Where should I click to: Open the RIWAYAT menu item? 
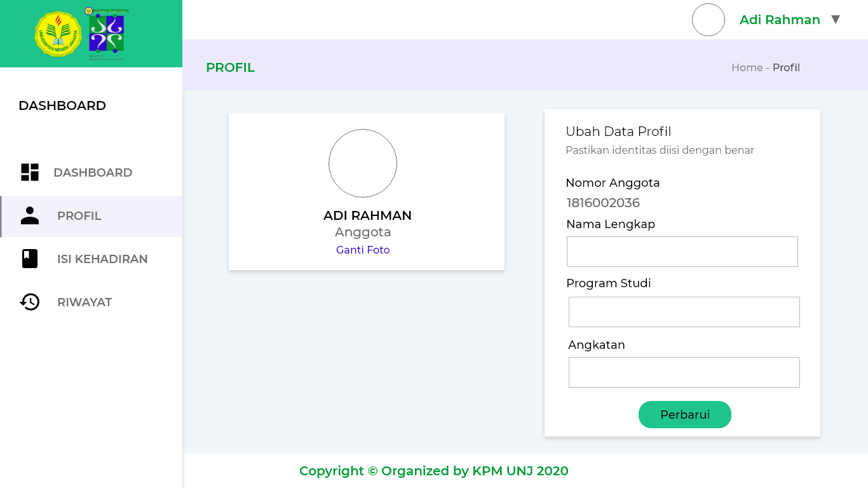click(x=85, y=302)
